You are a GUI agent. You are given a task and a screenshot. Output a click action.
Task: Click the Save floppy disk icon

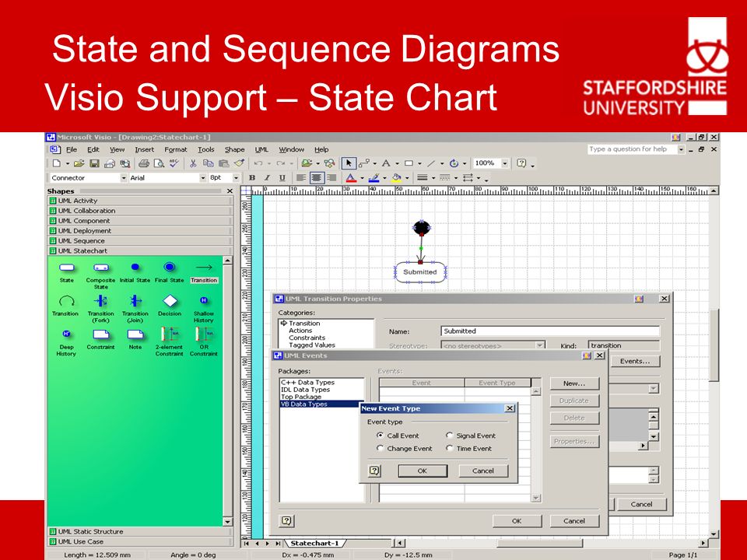tap(94, 163)
